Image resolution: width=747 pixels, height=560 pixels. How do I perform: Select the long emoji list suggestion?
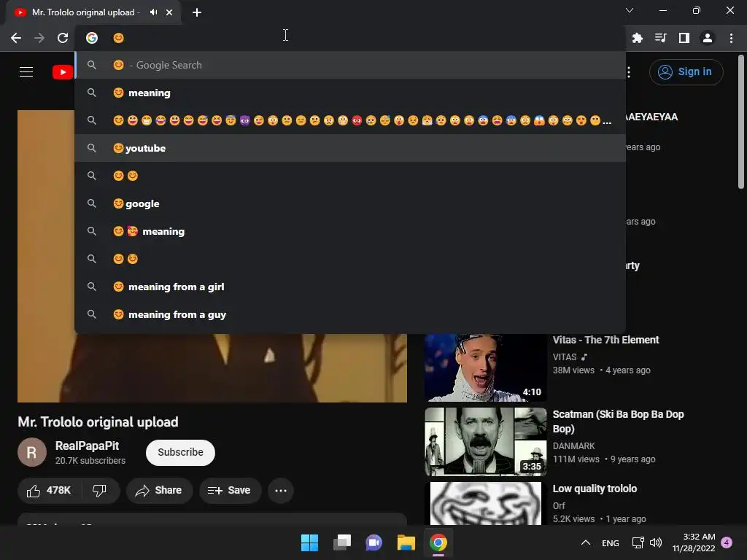(x=350, y=120)
